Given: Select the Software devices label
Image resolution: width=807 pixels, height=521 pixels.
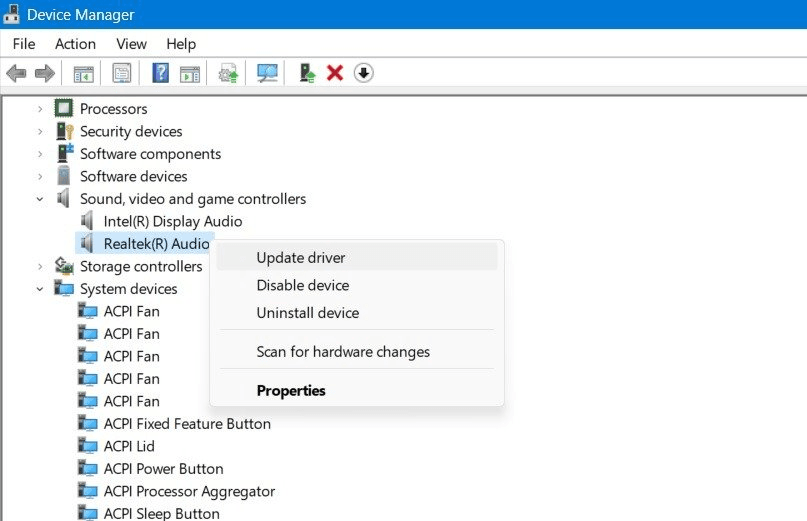Looking at the screenshot, I should (x=134, y=176).
